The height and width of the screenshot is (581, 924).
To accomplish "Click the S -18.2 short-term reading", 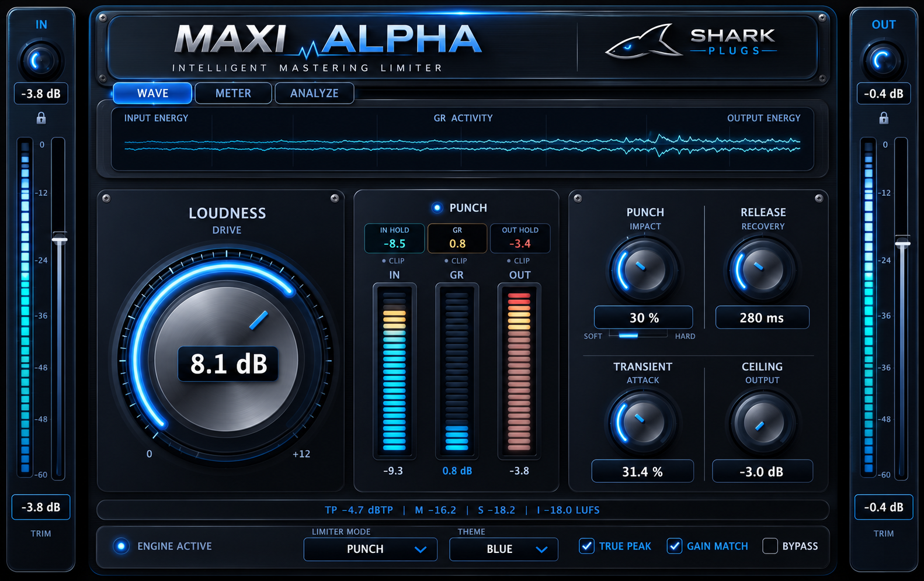I will click(496, 510).
